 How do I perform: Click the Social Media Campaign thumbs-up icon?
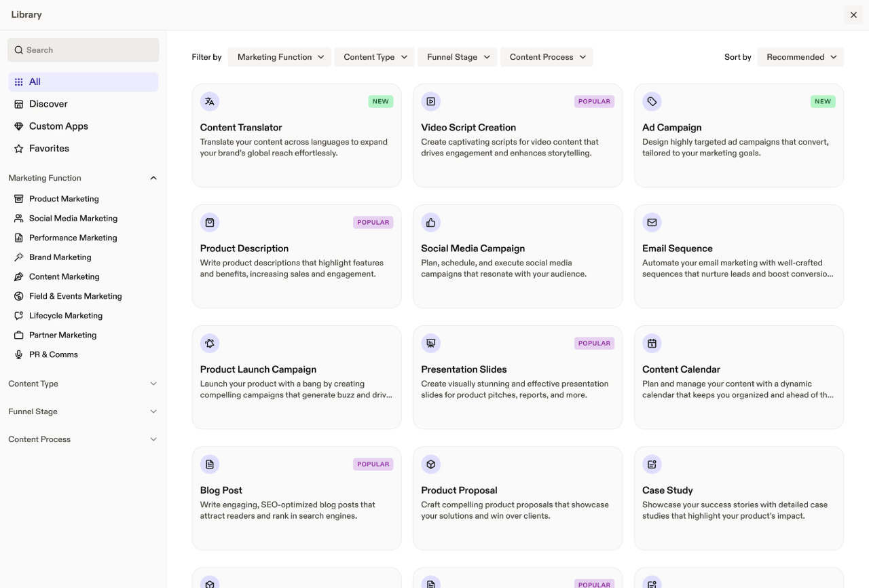tap(430, 223)
